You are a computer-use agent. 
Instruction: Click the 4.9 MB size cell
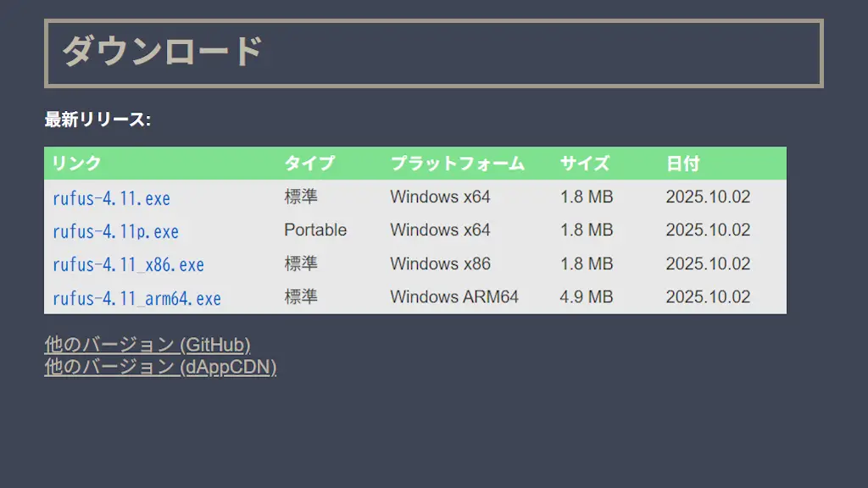(x=587, y=297)
